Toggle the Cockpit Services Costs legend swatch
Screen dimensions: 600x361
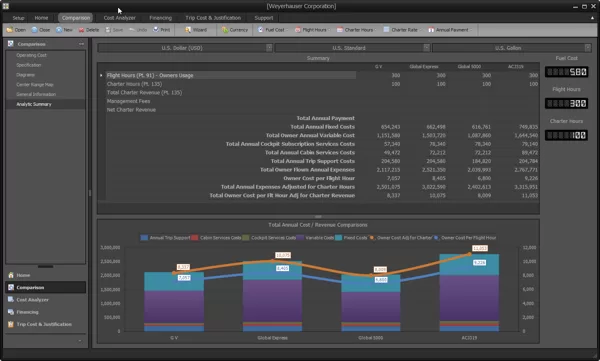(x=246, y=238)
